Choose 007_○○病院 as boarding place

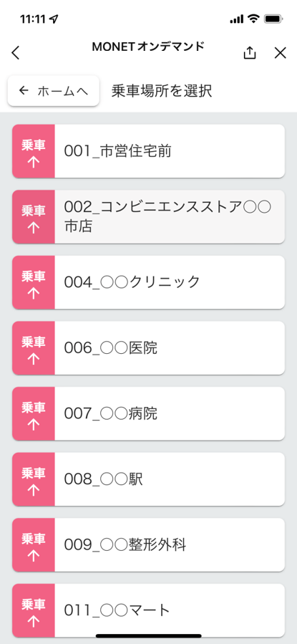click(149, 413)
